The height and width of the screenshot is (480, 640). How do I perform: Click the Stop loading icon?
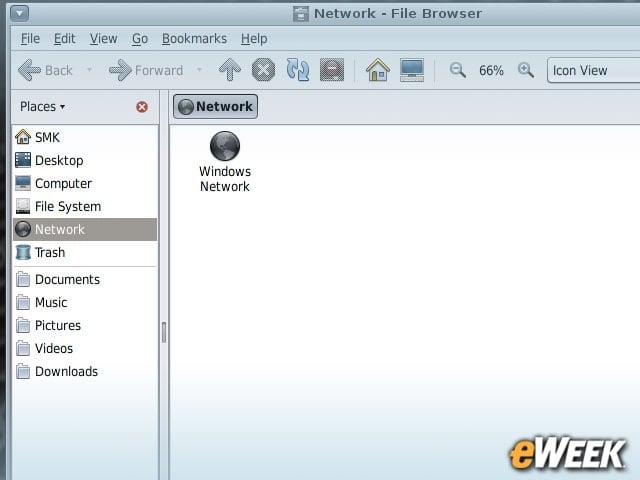(263, 70)
